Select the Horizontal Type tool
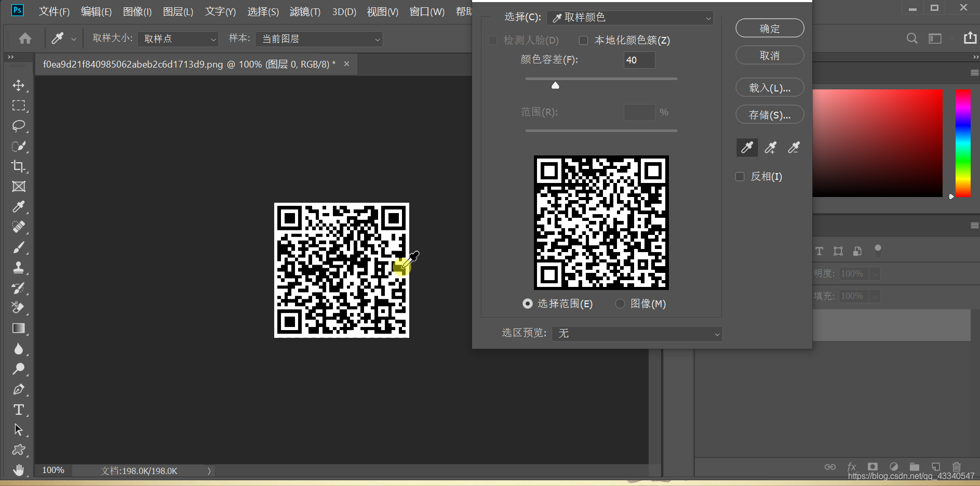This screenshot has width=980, height=486. (x=19, y=410)
